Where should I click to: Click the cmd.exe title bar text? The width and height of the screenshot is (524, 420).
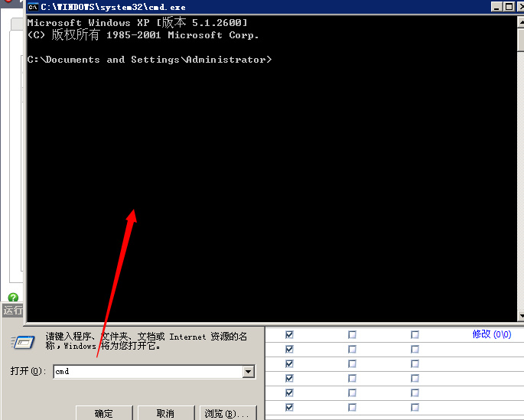click(113, 7)
